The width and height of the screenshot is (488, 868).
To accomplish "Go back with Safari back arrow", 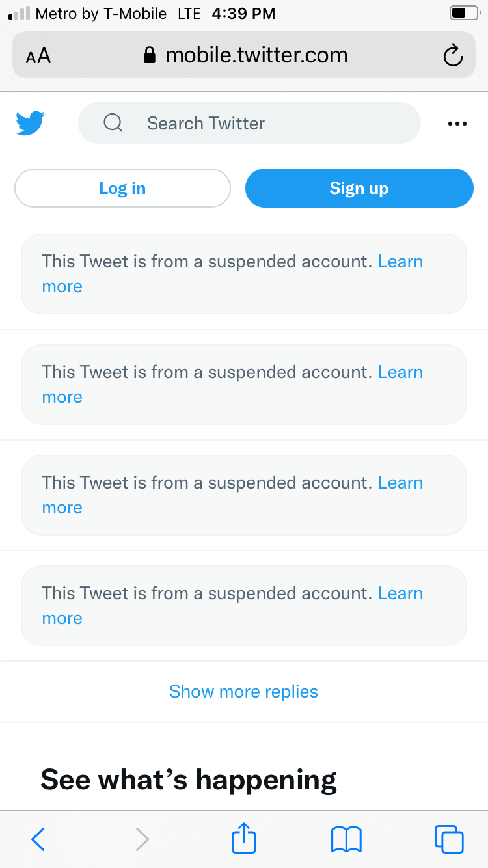I will click(x=38, y=839).
